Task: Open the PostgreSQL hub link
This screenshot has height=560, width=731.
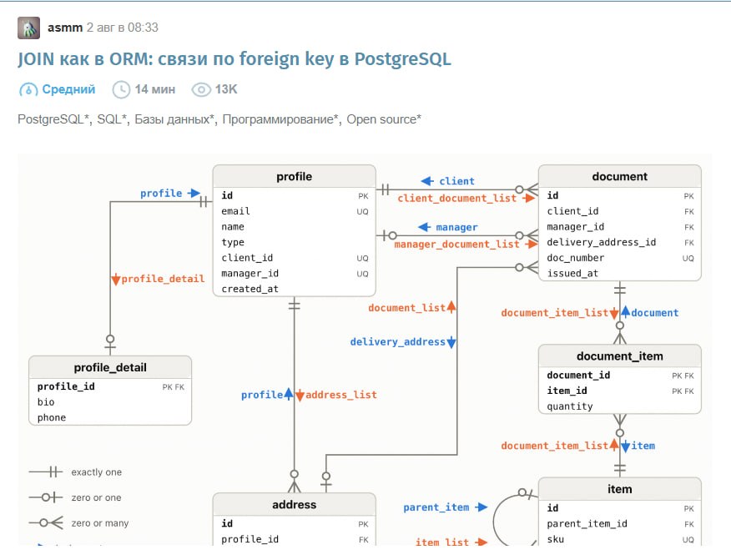Action: point(53,119)
